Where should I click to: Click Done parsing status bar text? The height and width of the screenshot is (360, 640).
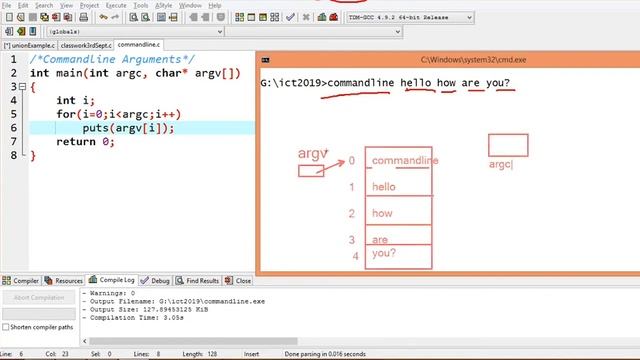(x=325, y=354)
